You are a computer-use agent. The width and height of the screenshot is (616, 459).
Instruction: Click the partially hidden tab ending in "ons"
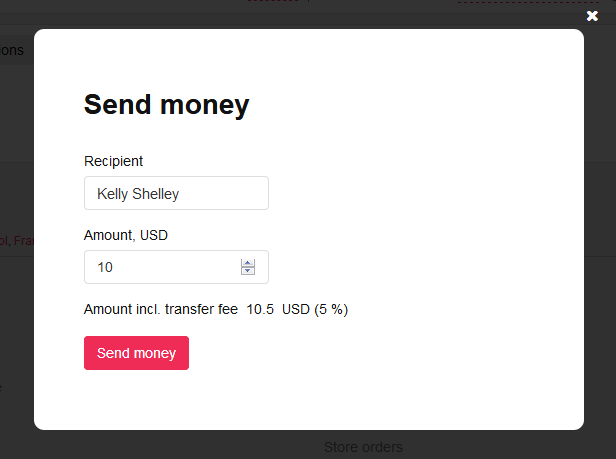[x=12, y=50]
